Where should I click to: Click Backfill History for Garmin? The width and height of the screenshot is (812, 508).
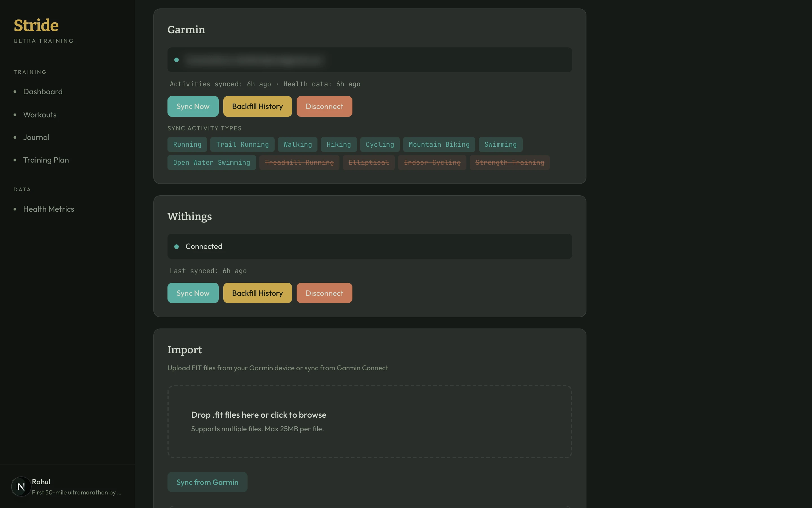pos(257,106)
